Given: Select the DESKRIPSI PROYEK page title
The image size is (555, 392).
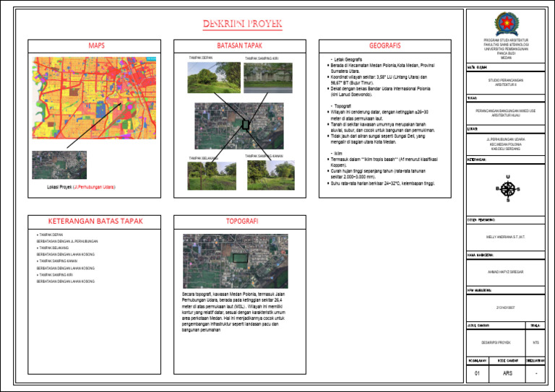Looking at the screenshot, I should click(243, 24).
